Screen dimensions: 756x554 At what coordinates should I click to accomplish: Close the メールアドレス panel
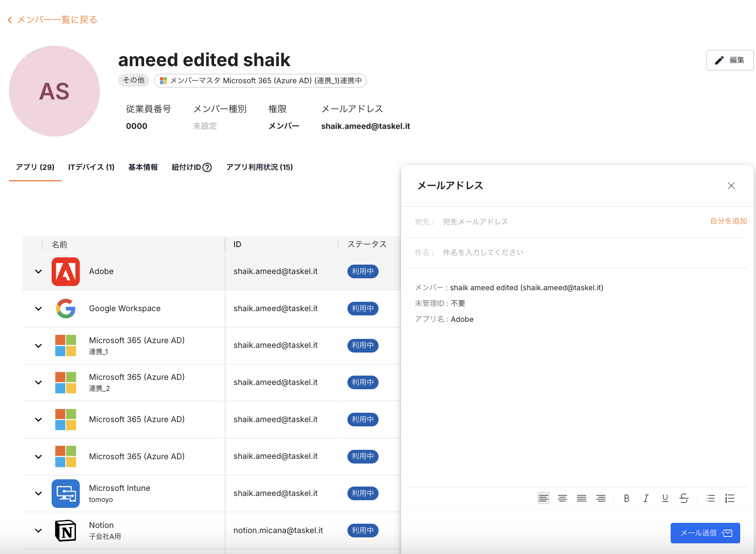tap(731, 186)
